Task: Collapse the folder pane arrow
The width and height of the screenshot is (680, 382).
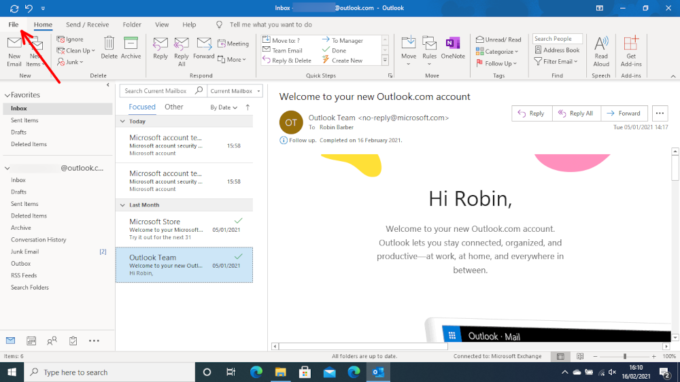Action: pyautogui.click(x=108, y=85)
